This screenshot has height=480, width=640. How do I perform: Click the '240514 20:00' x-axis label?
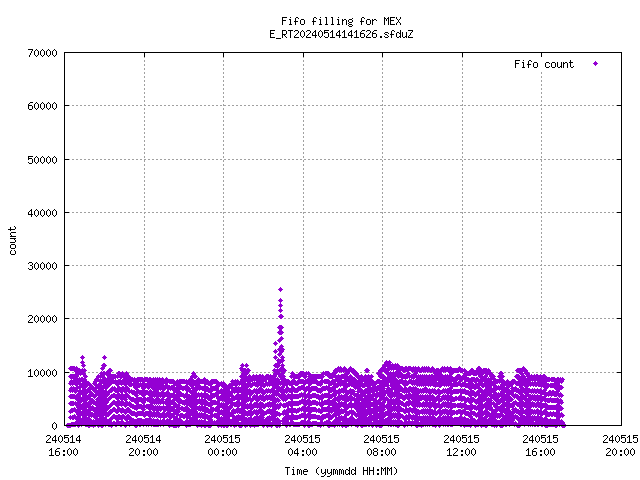pos(143,446)
